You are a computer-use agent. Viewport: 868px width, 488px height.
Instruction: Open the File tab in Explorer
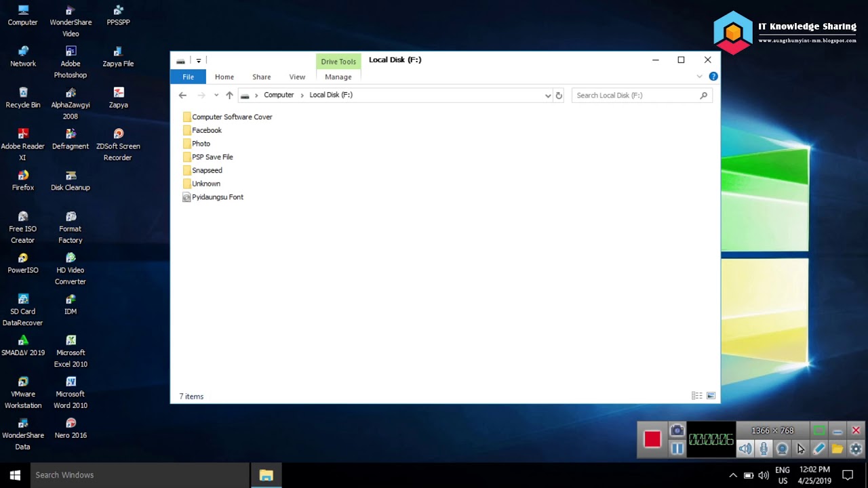[188, 77]
